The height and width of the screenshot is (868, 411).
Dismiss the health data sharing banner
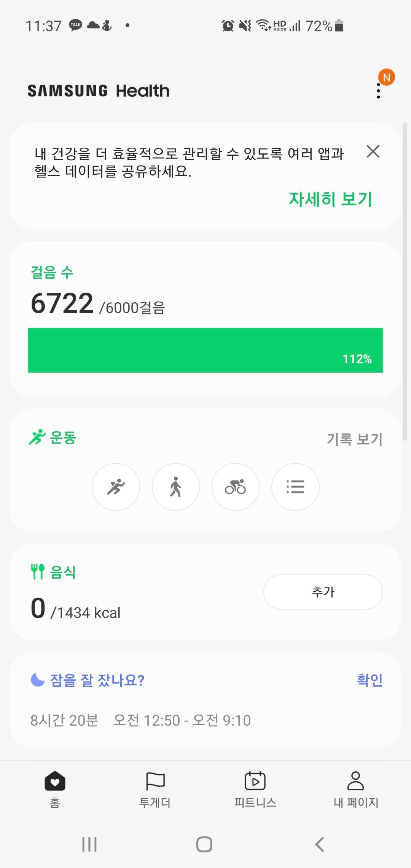point(373,152)
